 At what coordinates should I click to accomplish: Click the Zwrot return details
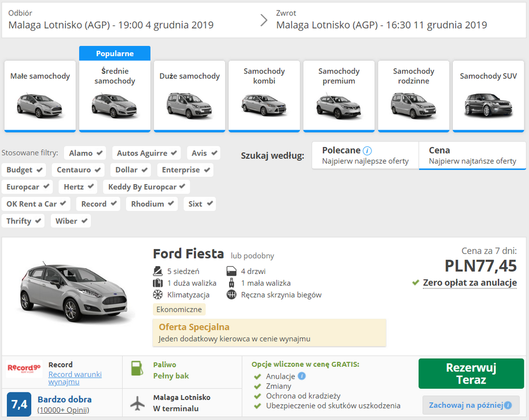tap(381, 20)
